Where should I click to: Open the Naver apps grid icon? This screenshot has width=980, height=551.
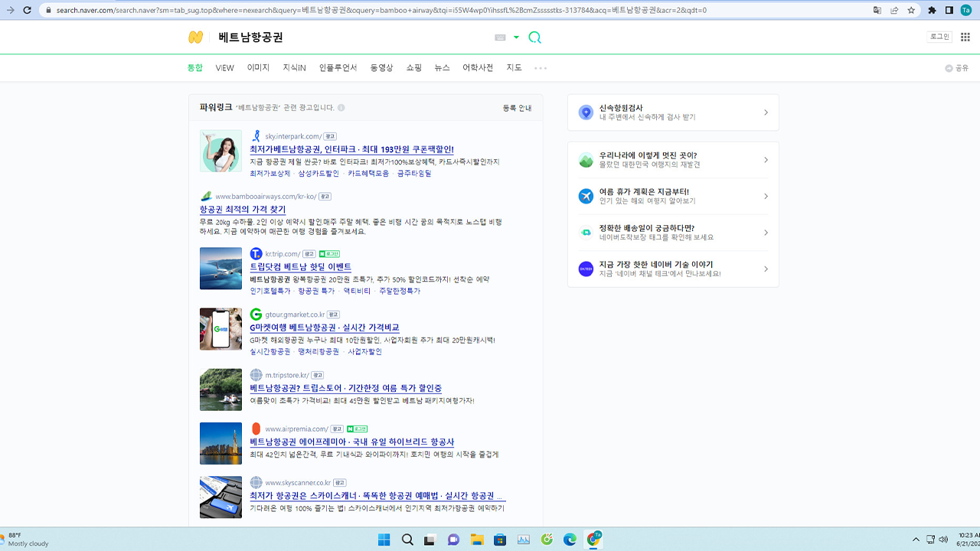click(965, 37)
